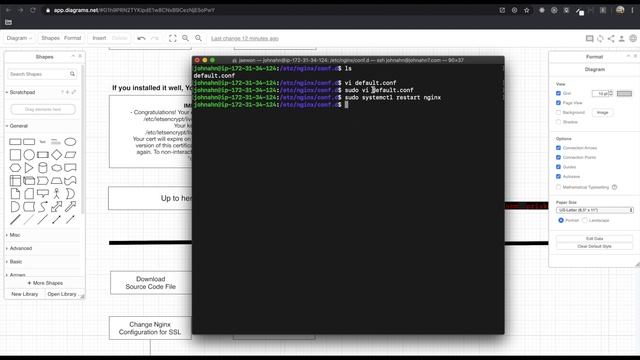Click the More Shapes button
640x360 pixels.
point(45,283)
